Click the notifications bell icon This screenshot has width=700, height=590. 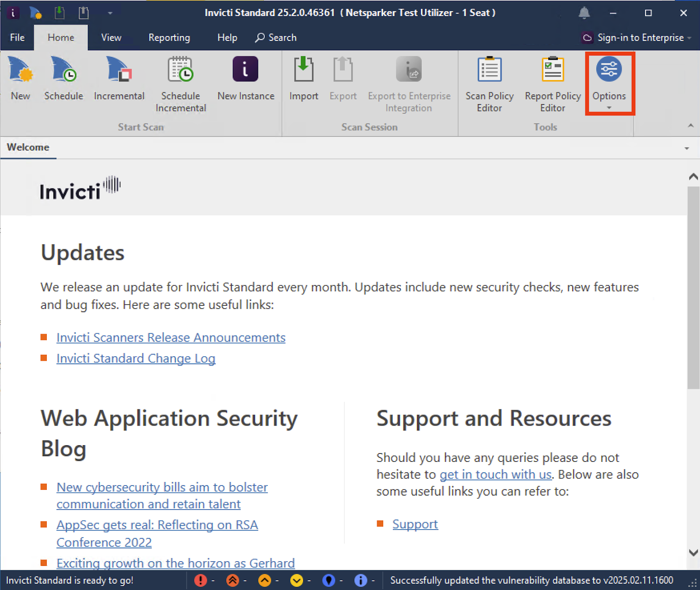click(x=584, y=13)
